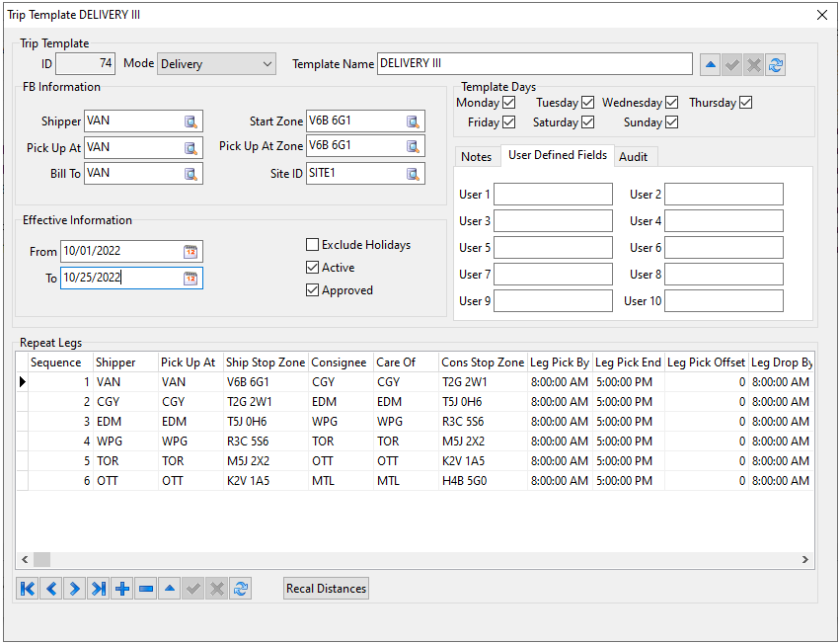This screenshot has width=840, height=644.
Task: Click the horizontal scrollbar right arrow
Action: coord(805,560)
